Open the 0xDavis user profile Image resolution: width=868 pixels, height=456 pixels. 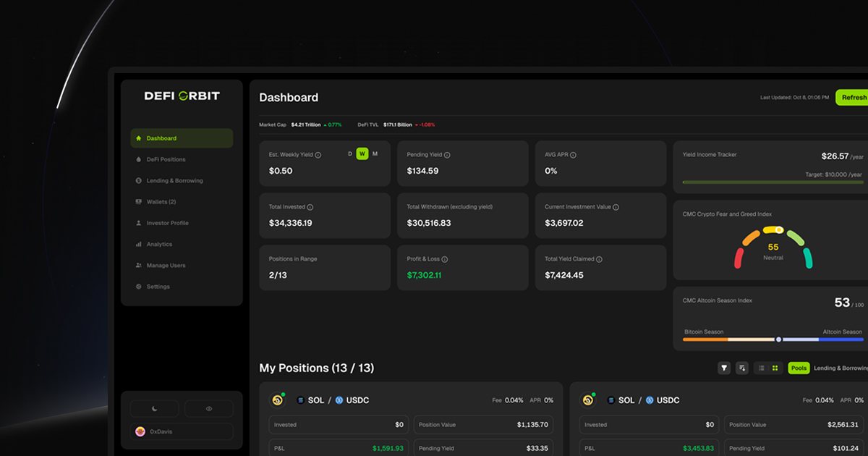click(182, 431)
